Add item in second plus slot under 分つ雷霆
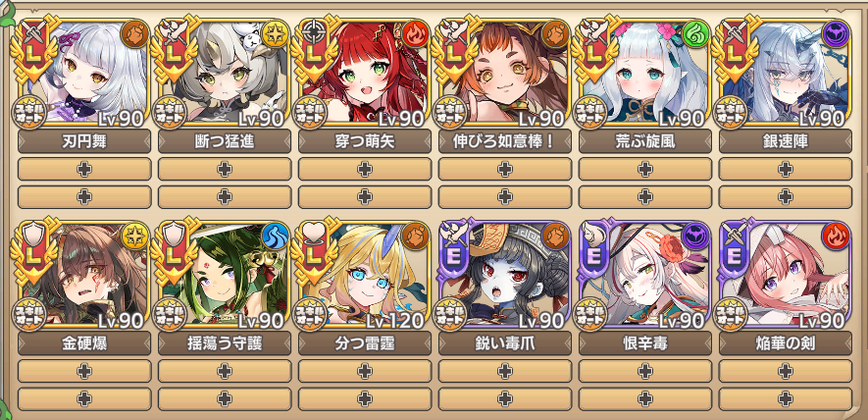Image resolution: width=868 pixels, height=420 pixels. tap(365, 399)
